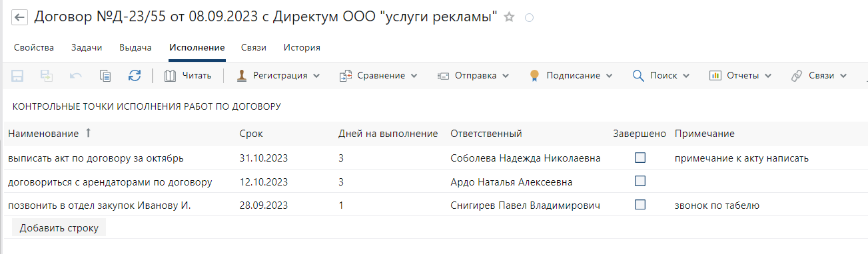Click the compare icon of Сравнение
The width and height of the screenshot is (868, 254).
(x=345, y=76)
